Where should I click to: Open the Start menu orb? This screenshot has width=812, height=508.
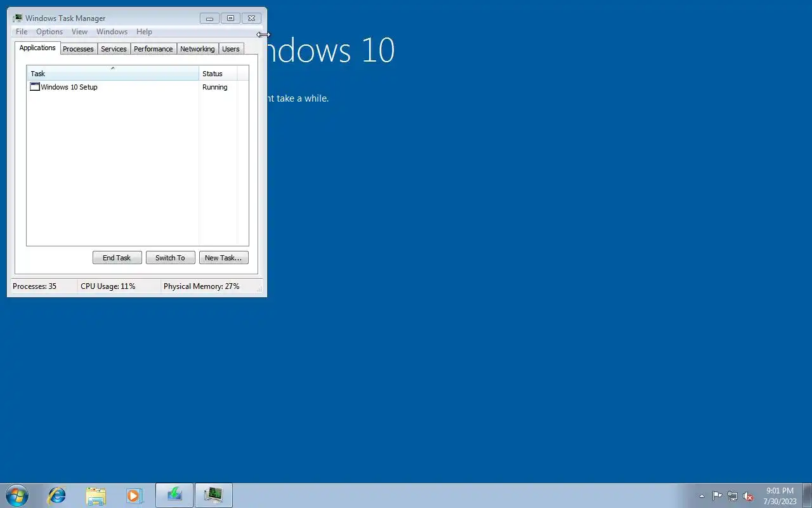coord(17,495)
